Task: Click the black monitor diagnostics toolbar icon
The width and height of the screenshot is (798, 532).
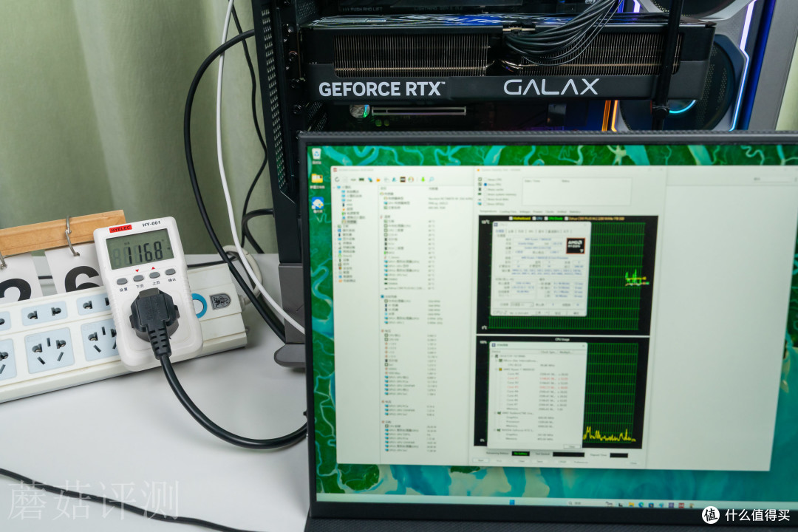Action: click(403, 180)
